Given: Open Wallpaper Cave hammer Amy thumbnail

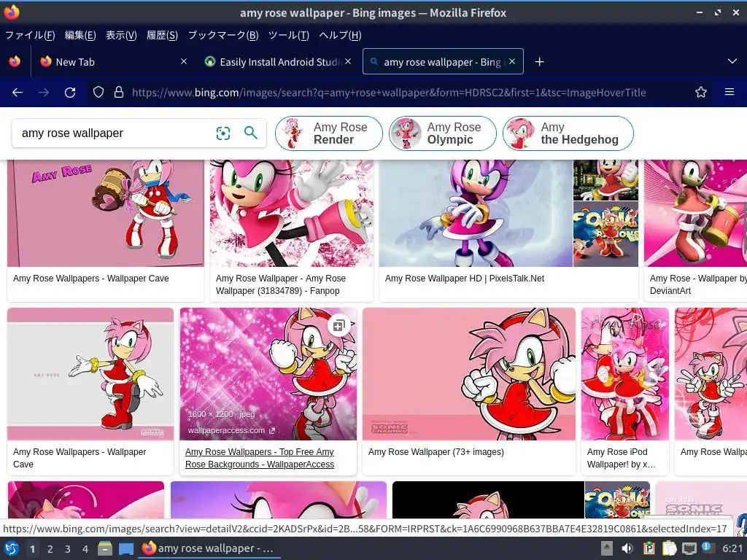Looking at the screenshot, I should (105, 213).
